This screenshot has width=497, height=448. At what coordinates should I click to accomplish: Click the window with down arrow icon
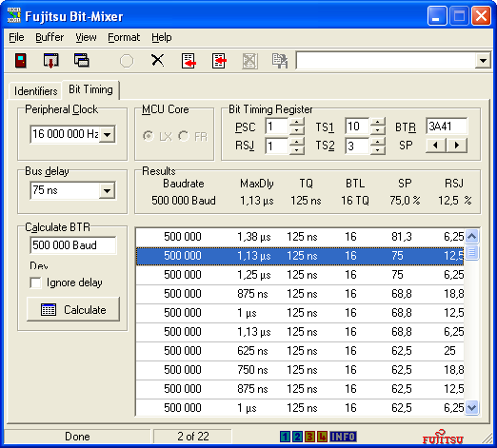(x=50, y=60)
